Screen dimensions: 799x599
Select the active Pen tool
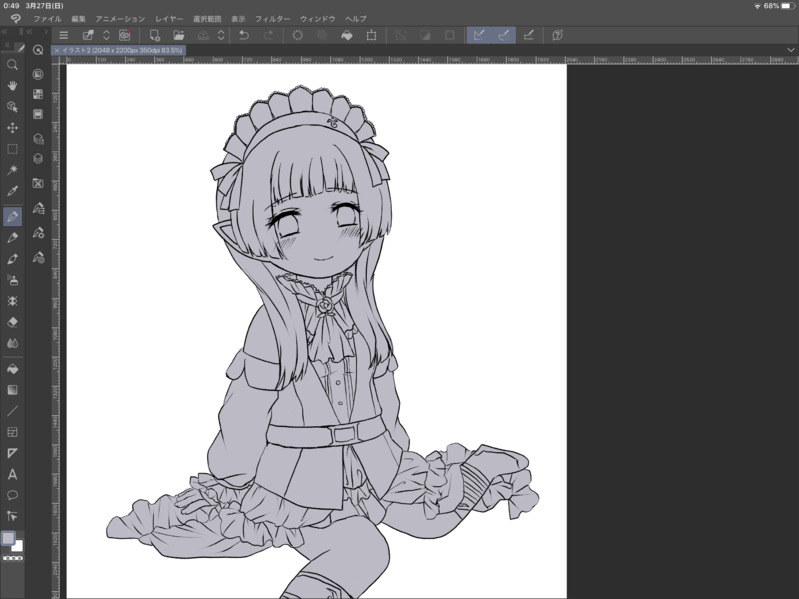12,216
